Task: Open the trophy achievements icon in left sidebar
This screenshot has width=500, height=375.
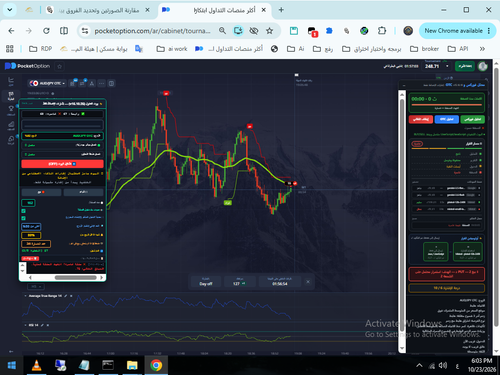Action: point(11,110)
